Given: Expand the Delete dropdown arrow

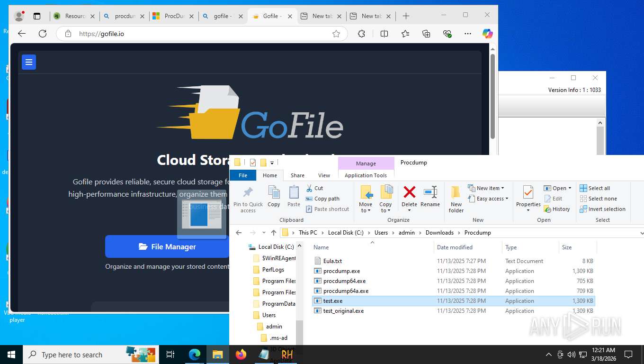Looking at the screenshot, I should coord(409,210).
